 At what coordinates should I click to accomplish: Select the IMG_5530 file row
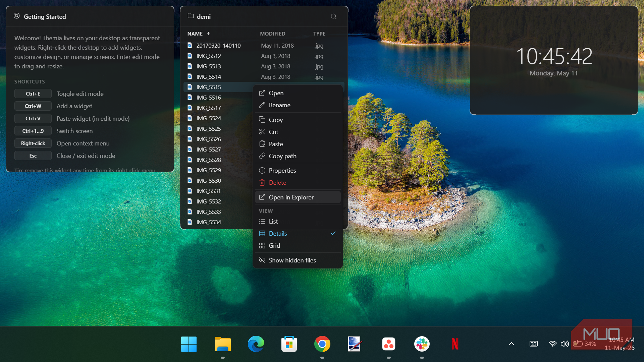coord(218,181)
